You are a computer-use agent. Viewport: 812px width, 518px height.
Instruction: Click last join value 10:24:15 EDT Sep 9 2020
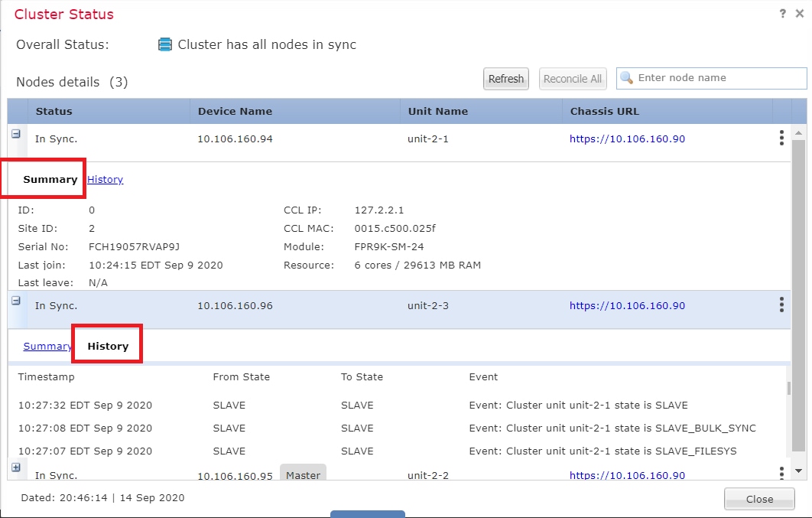pos(156,265)
